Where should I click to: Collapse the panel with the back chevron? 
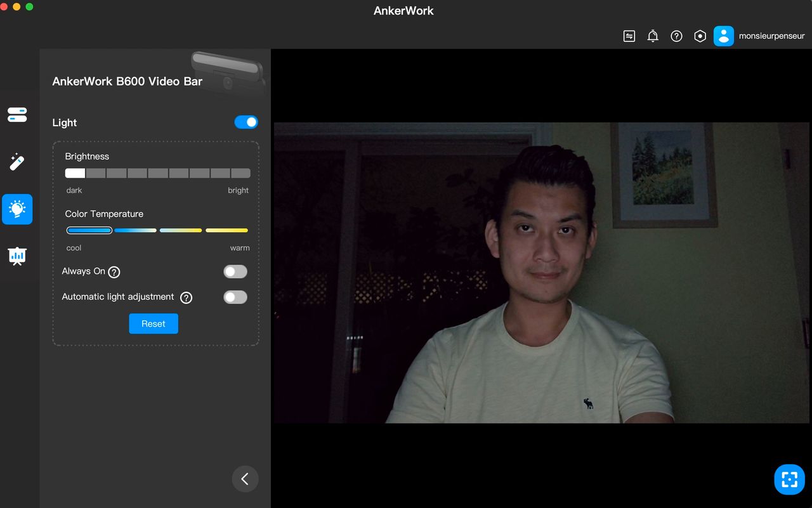coord(245,479)
